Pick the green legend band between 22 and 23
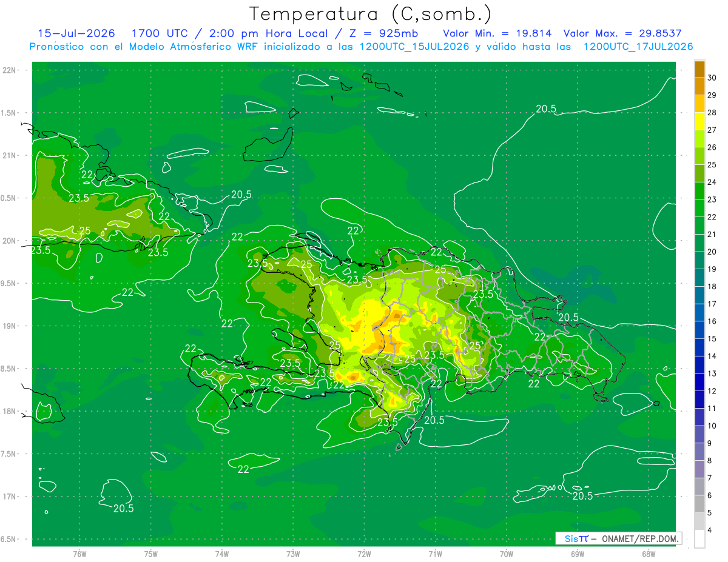 (699, 208)
